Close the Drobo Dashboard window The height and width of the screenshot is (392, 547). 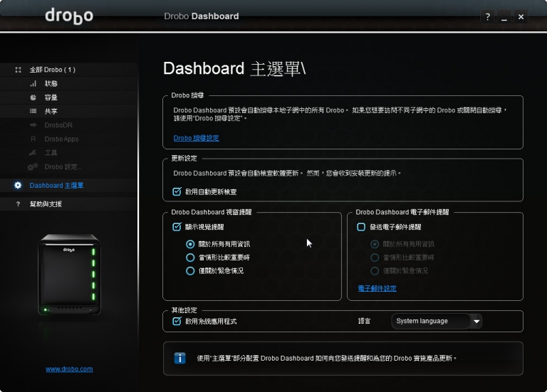(521, 17)
